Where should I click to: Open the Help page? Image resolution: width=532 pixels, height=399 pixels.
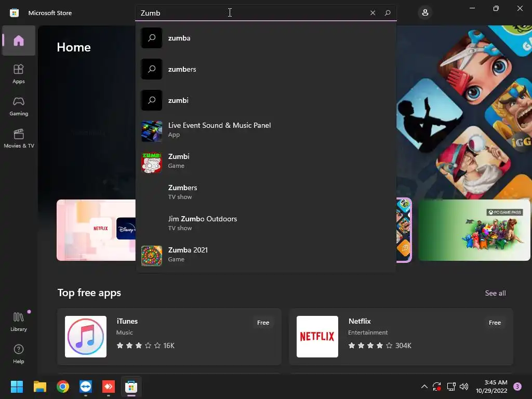[18, 354]
